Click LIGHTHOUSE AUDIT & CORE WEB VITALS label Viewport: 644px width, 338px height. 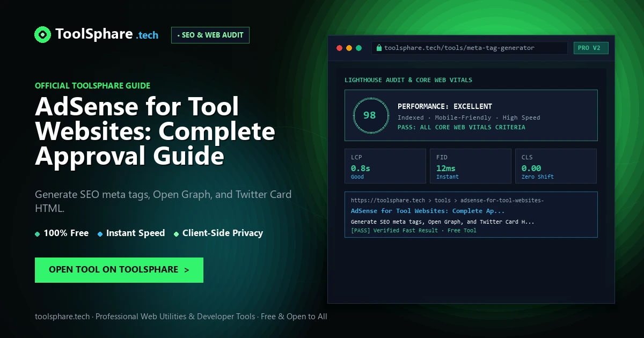pos(408,80)
